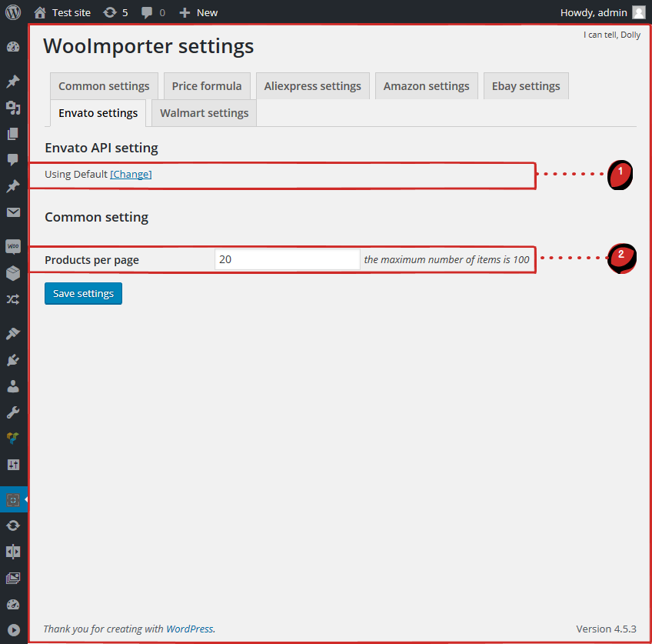Viewport: 652px width, 644px height.
Task: Click the shuffle arrows sidebar icon
Action: pos(13,299)
